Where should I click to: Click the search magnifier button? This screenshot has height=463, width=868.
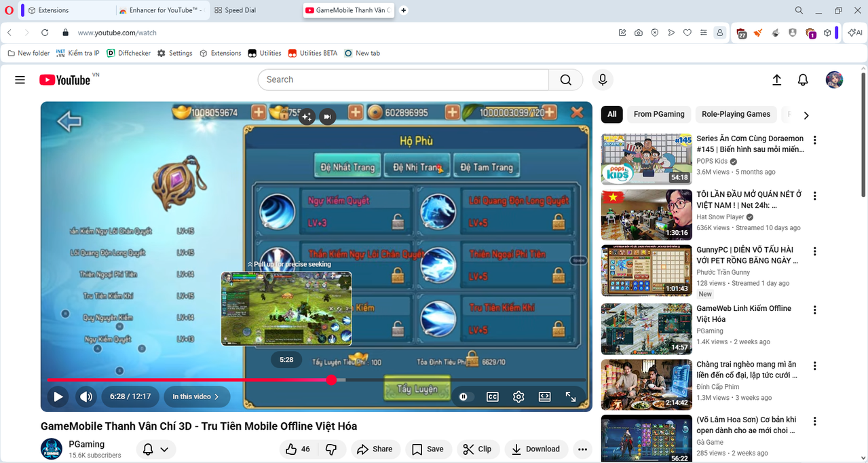[566, 80]
